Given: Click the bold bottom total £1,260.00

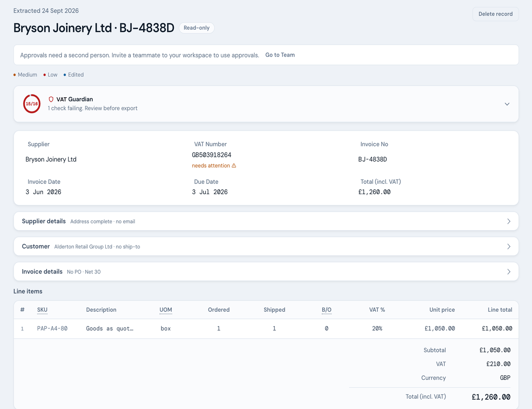Looking at the screenshot, I should (x=491, y=397).
